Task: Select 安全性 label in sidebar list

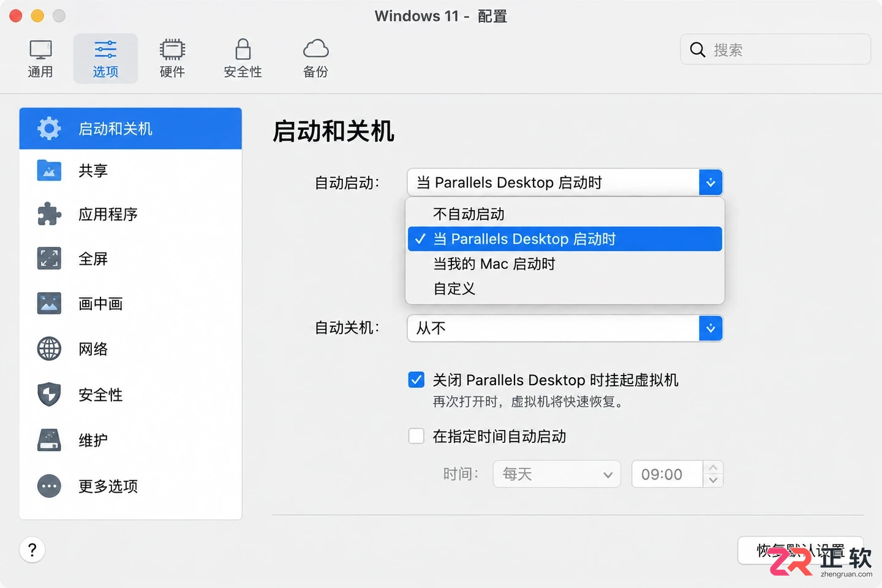Action: coord(100,394)
